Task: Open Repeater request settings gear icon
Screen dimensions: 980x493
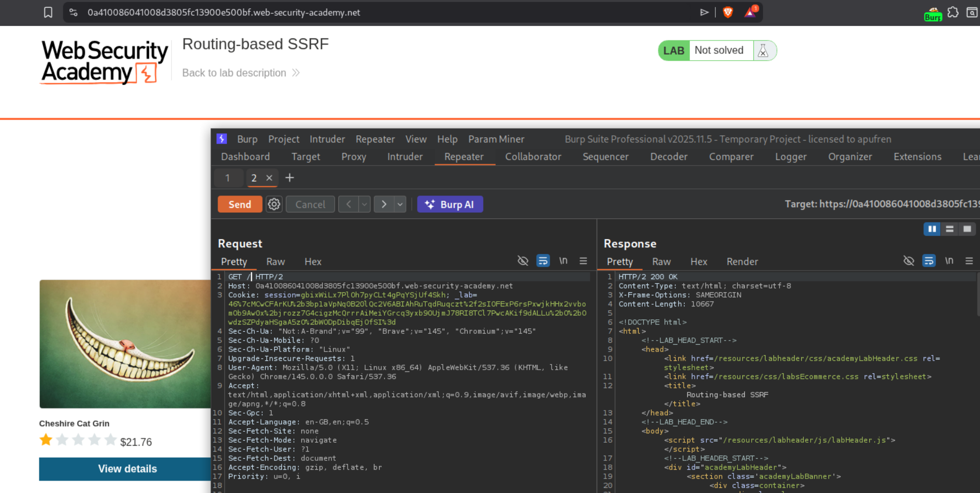Action: point(274,204)
